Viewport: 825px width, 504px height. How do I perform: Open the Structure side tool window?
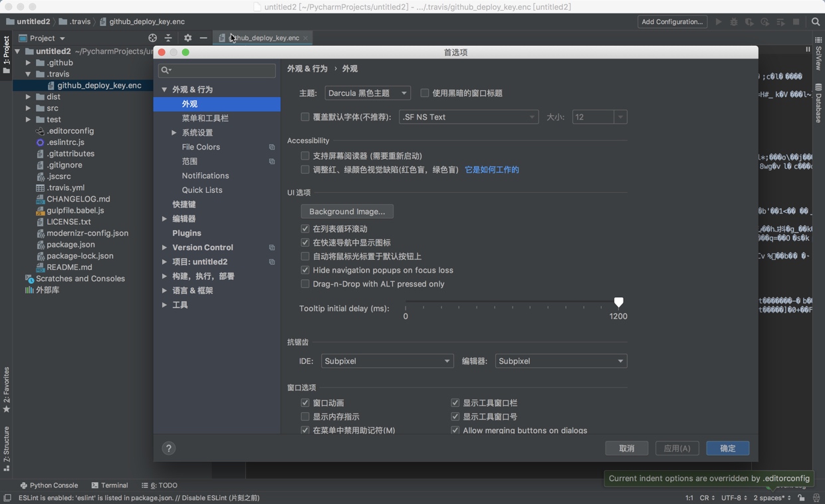(x=7, y=449)
